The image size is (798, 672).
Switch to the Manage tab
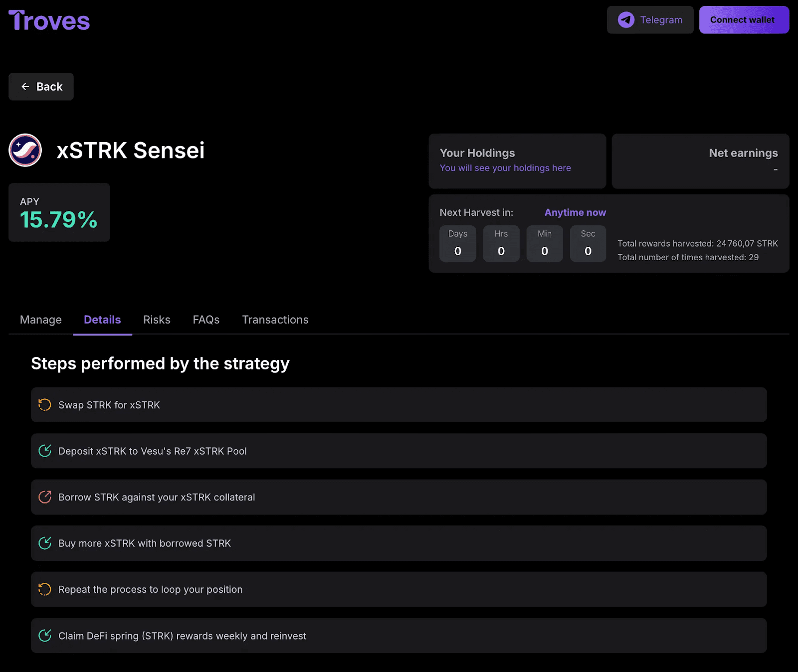(40, 320)
